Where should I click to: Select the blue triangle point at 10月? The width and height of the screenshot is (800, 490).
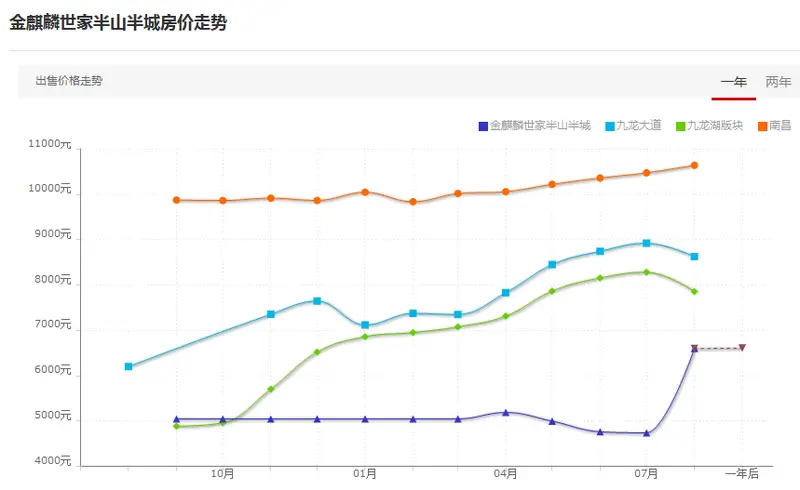222,419
